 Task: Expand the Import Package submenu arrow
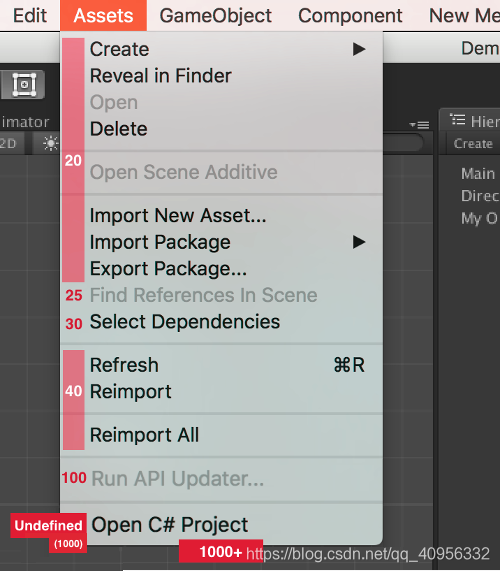point(359,242)
